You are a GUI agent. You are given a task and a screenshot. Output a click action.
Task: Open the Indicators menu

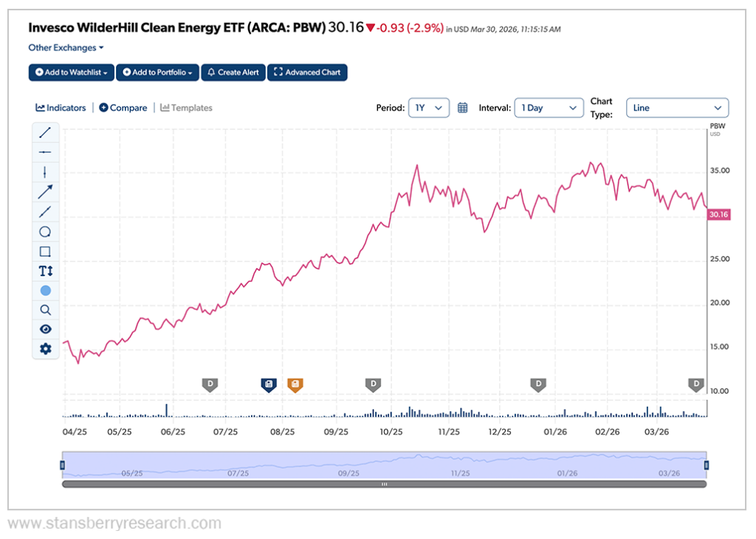click(61, 108)
